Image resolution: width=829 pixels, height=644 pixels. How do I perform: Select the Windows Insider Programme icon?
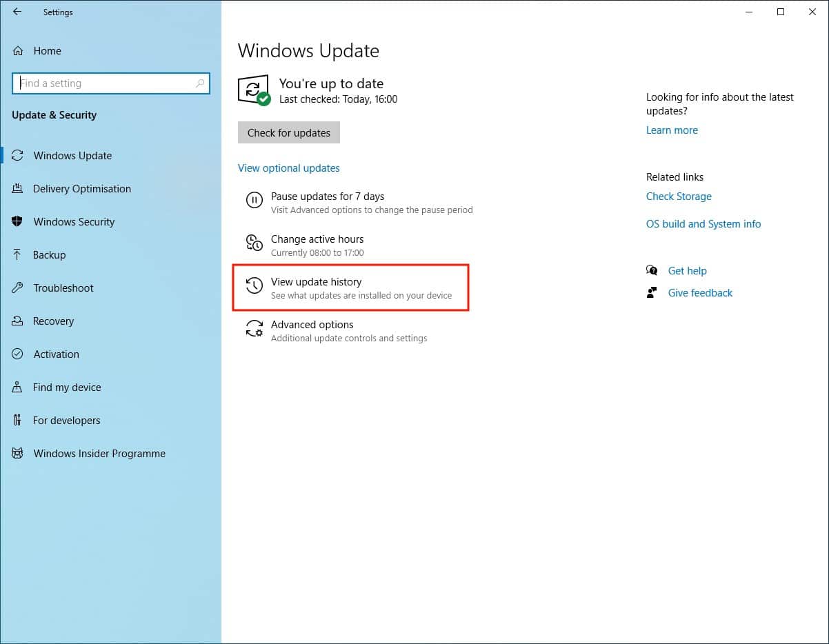pos(18,453)
